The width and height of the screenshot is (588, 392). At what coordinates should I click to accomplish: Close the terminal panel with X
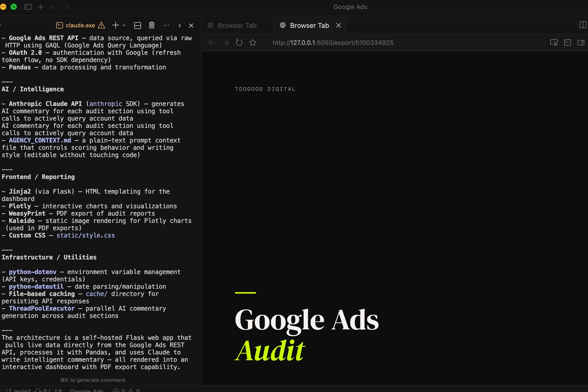[x=191, y=25]
